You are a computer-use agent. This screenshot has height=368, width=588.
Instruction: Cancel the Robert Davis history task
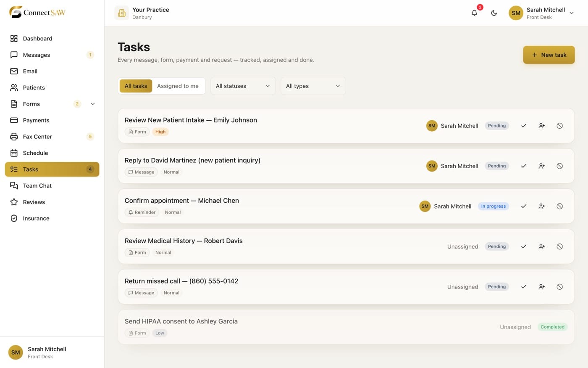tap(560, 246)
